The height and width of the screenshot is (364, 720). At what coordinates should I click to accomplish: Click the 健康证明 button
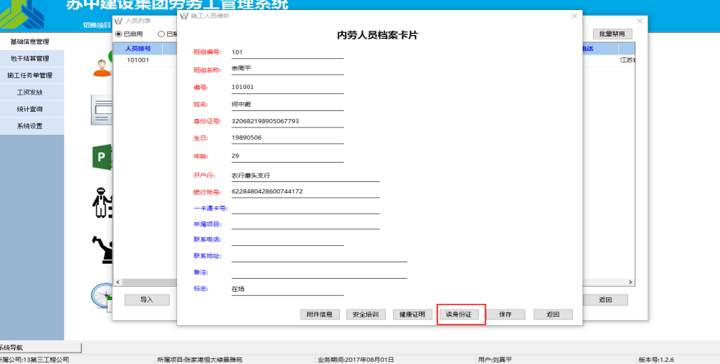tap(412, 314)
